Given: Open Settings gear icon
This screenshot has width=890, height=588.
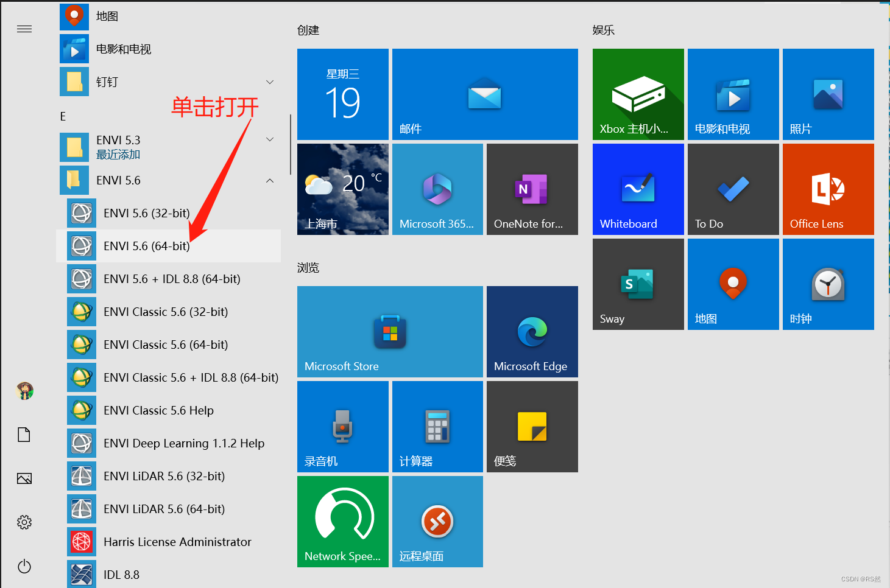Looking at the screenshot, I should coord(24,522).
